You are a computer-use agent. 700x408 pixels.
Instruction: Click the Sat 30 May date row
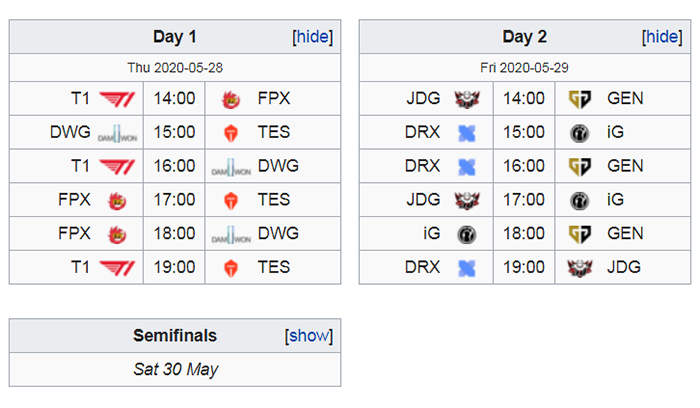(175, 369)
